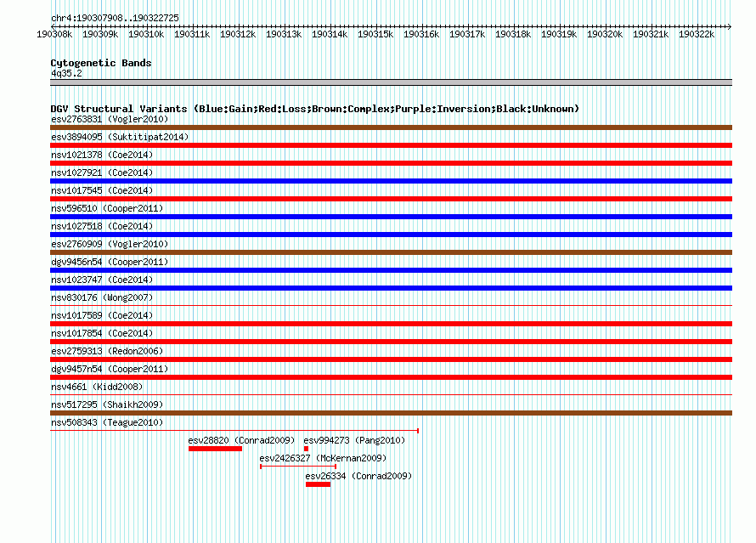Open nsv1017545 (Coe2014) variant entry
The height and width of the screenshot is (543, 756).
click(x=102, y=190)
